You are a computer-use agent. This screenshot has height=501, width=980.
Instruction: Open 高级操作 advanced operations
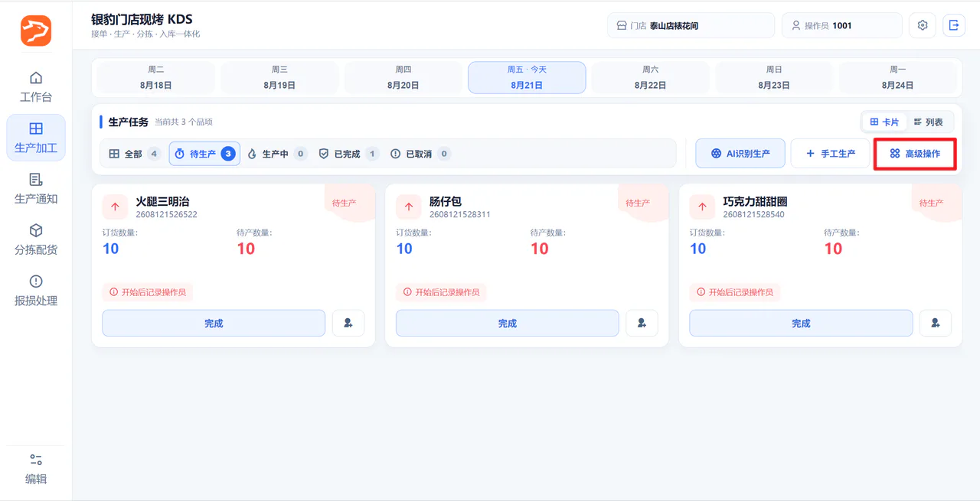(x=915, y=154)
